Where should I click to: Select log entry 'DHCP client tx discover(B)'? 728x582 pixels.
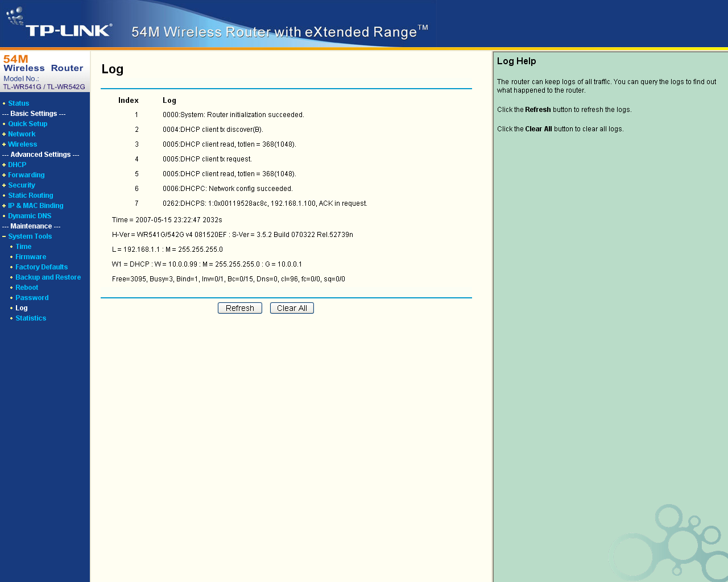(x=213, y=130)
